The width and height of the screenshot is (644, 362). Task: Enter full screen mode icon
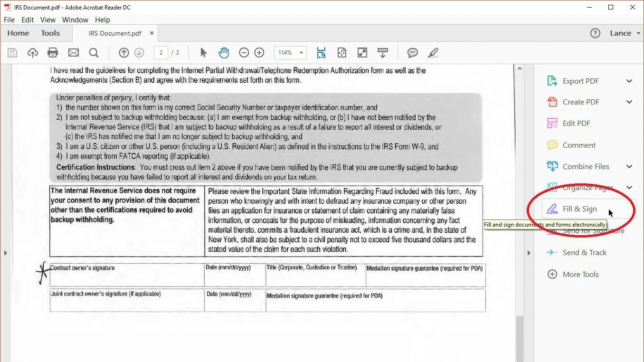click(362, 53)
